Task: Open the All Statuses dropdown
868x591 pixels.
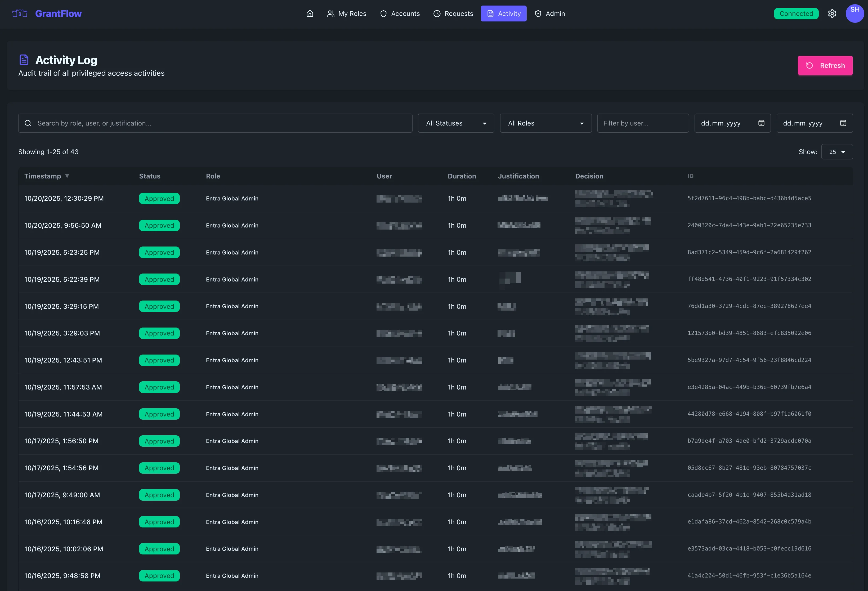Action: 456,123
